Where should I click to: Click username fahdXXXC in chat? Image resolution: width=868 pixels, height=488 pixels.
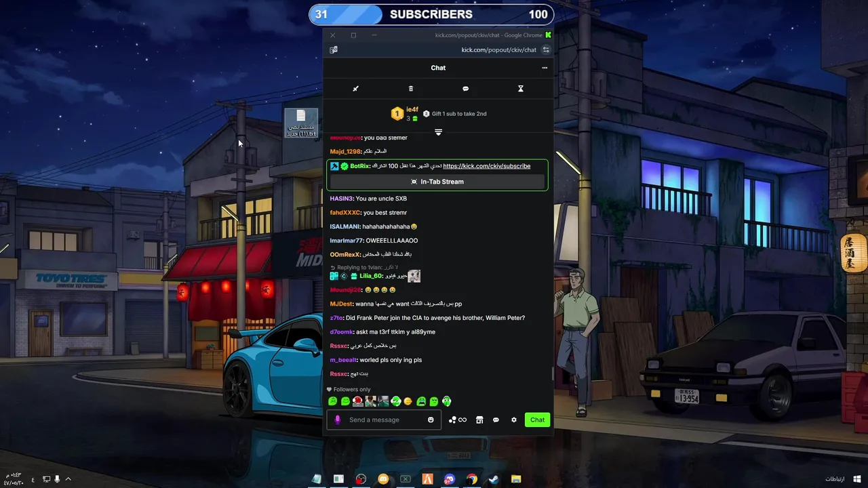tap(345, 213)
